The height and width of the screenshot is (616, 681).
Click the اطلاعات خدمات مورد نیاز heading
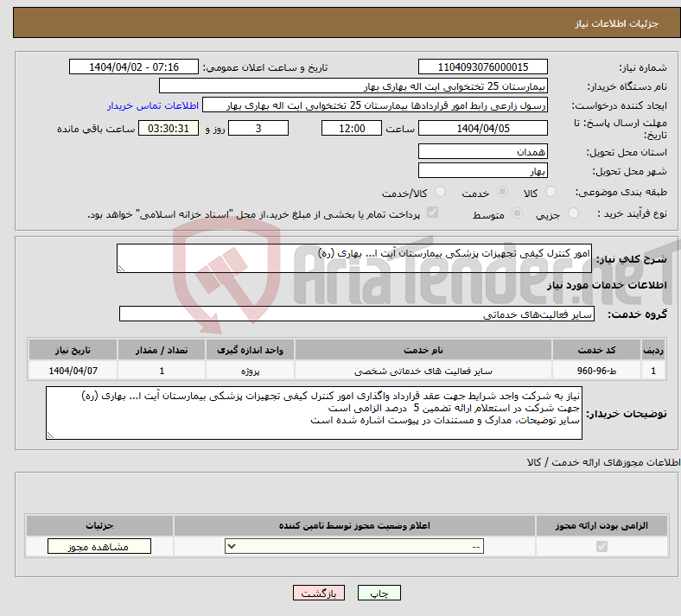click(607, 285)
